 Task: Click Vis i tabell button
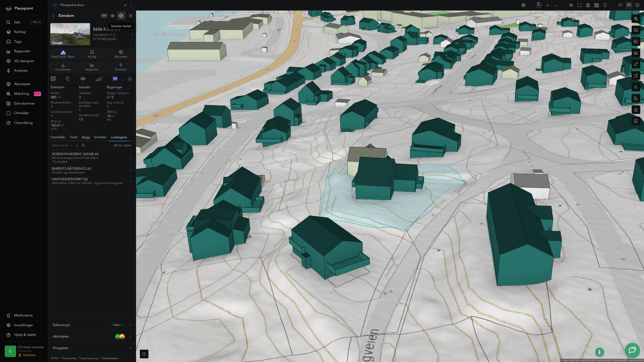click(123, 145)
